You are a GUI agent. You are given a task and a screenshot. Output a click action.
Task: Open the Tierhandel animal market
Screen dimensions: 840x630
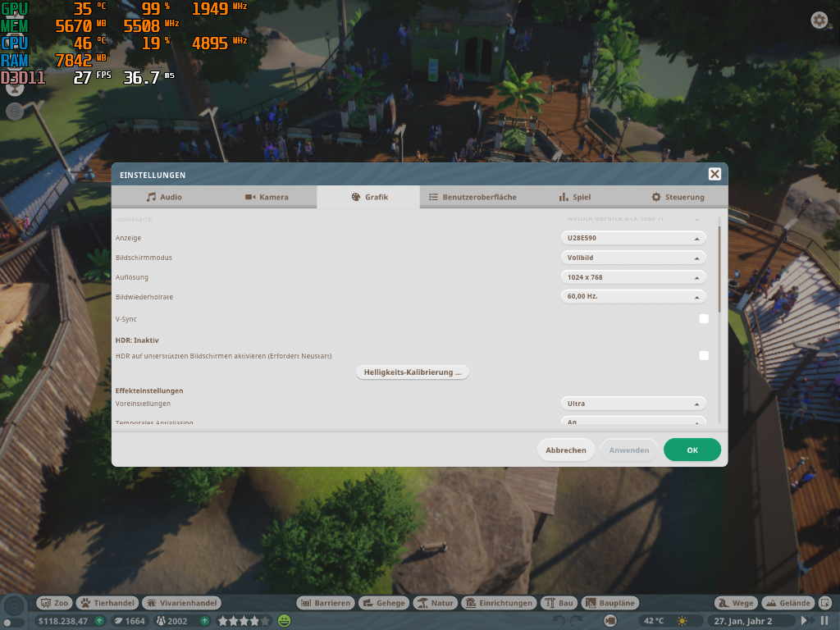(x=107, y=603)
